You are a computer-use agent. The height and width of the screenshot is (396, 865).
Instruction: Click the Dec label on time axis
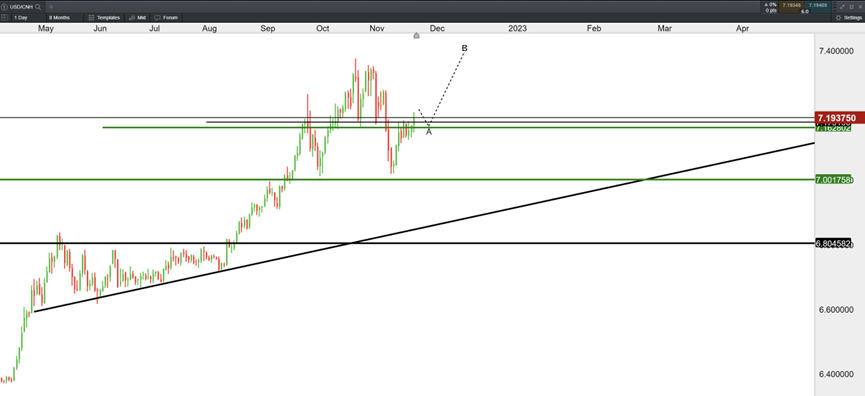coord(438,29)
